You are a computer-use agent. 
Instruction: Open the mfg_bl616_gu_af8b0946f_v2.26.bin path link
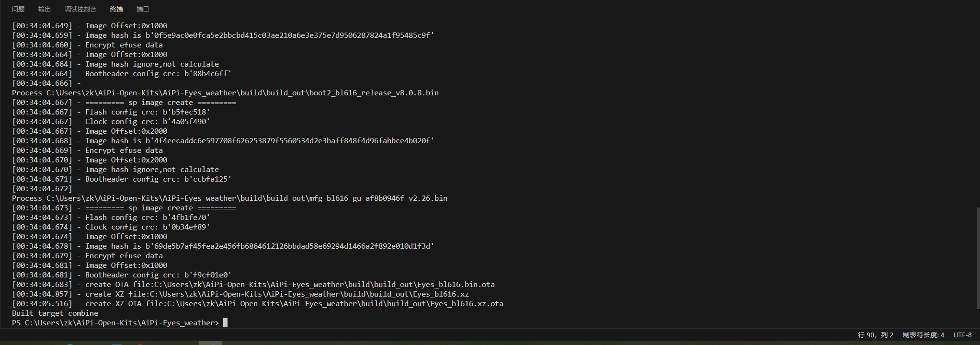pyautogui.click(x=247, y=198)
